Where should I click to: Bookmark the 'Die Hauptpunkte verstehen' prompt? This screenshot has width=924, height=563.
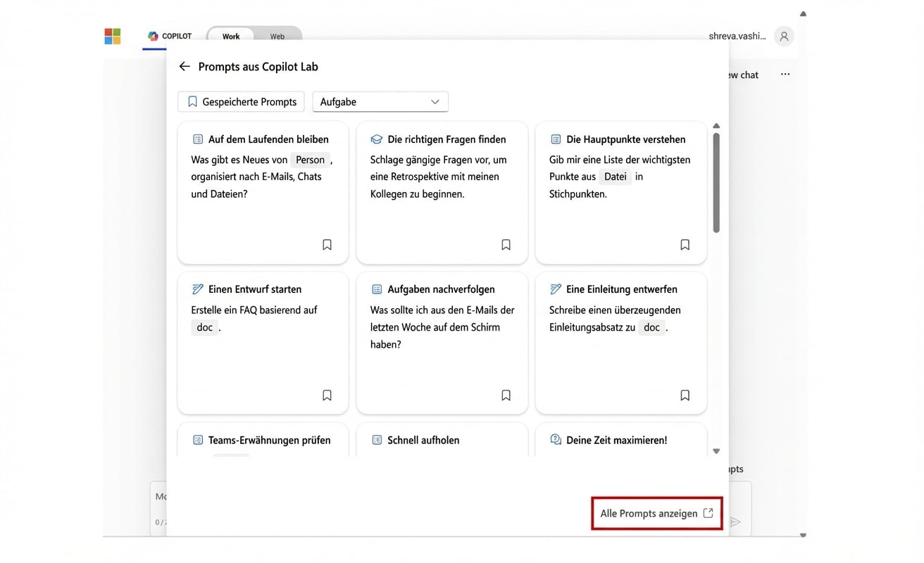685,245
